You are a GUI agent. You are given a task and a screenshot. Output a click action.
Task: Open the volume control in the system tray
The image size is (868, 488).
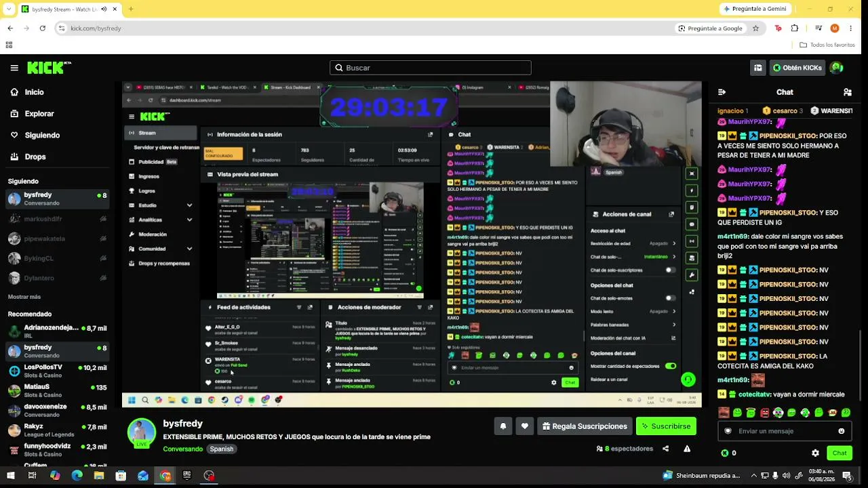(786, 476)
